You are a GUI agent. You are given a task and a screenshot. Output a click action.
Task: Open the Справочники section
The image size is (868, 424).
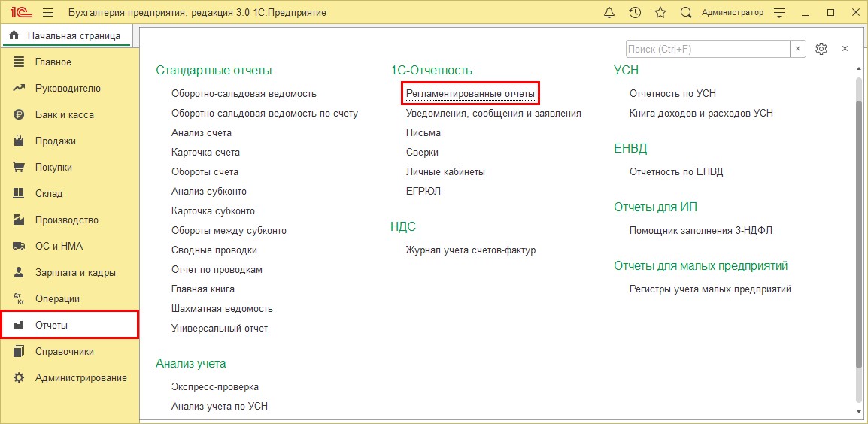click(x=70, y=351)
